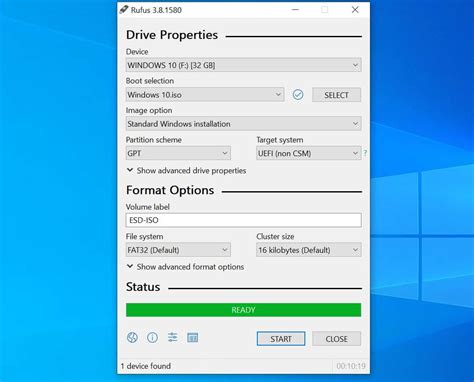
Task: Open the Target system dropdown
Action: [x=309, y=153]
